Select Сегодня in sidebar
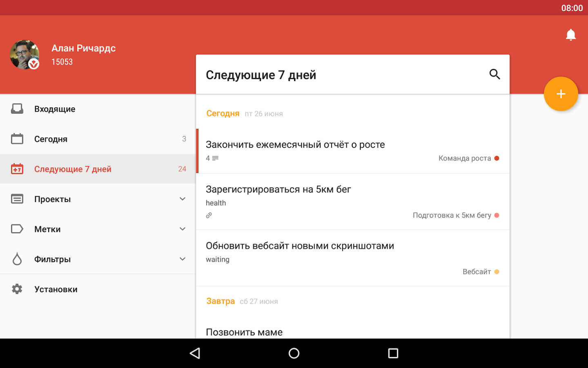 pyautogui.click(x=98, y=139)
